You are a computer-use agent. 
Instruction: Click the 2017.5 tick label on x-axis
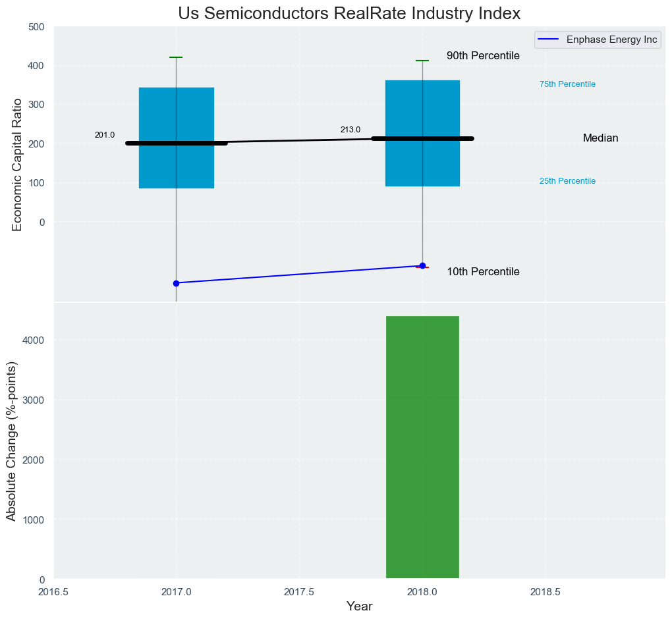(299, 591)
